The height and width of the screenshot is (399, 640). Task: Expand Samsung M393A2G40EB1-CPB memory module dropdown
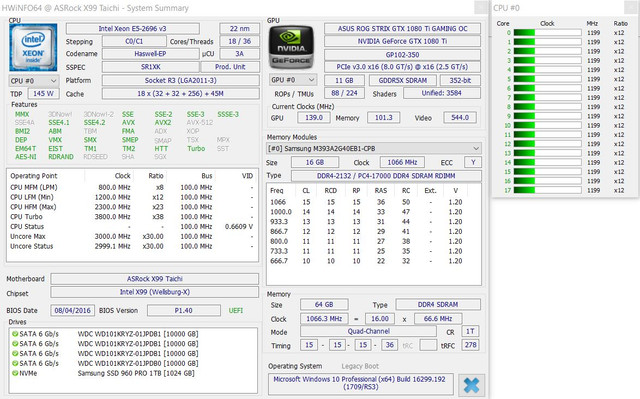373,148
